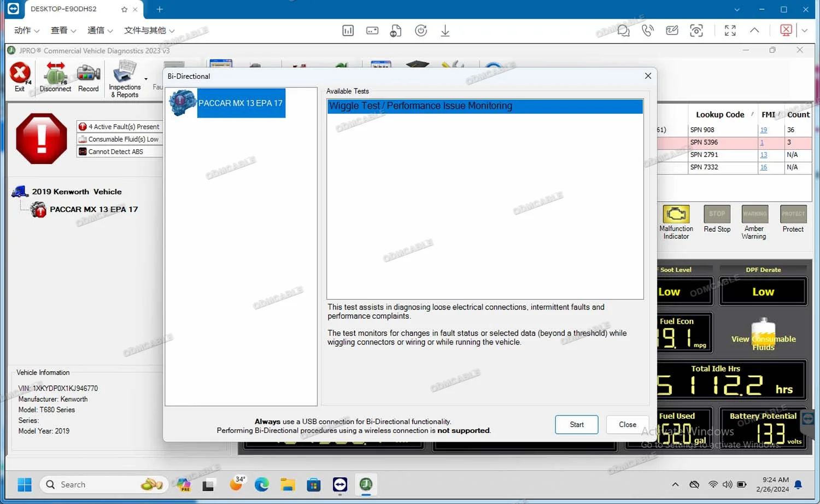Click remote file transfer icon
The height and width of the screenshot is (504, 820).
[396, 31]
